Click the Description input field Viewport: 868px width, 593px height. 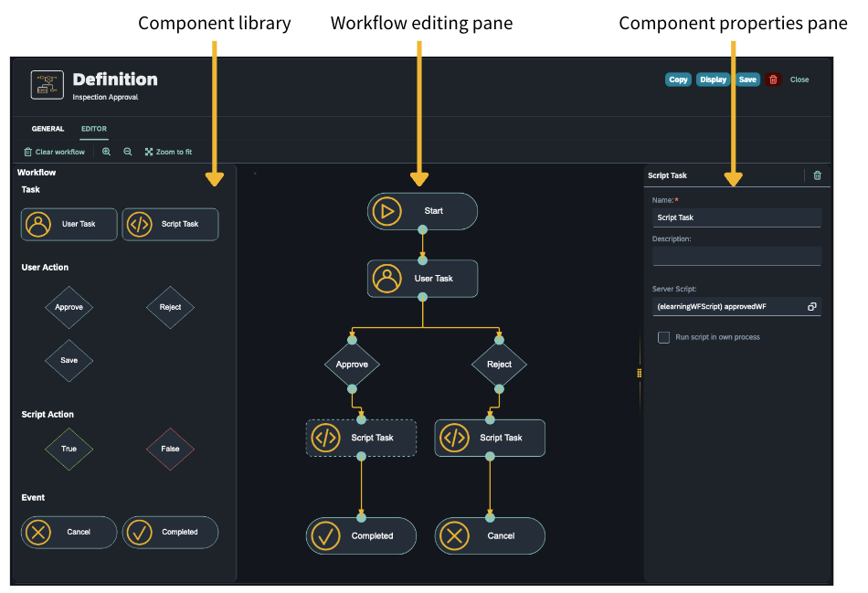coord(736,256)
